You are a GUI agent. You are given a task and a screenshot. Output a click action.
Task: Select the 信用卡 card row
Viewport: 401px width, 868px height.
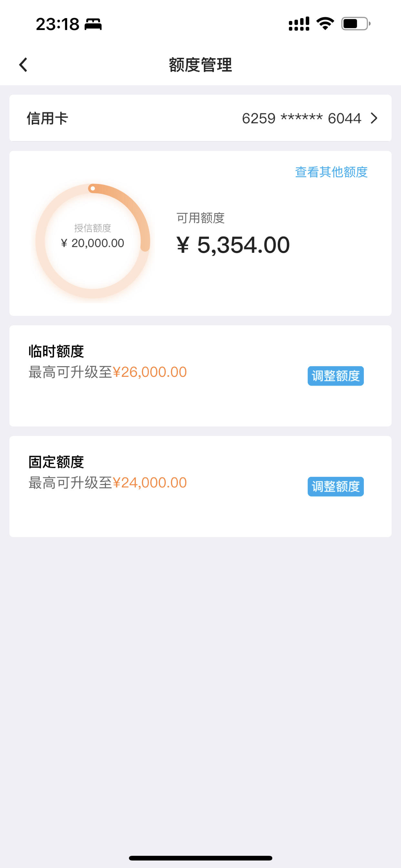tap(200, 118)
